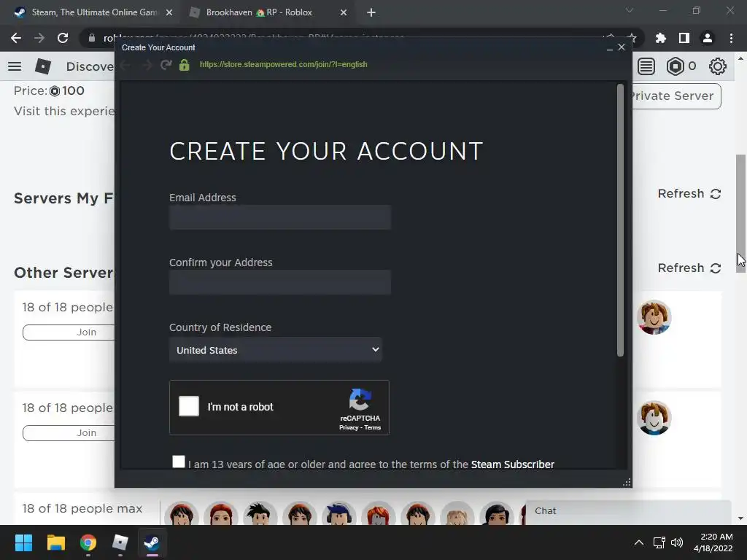Click the Steam popup URL text
The width and height of the screenshot is (747, 560).
(284, 64)
